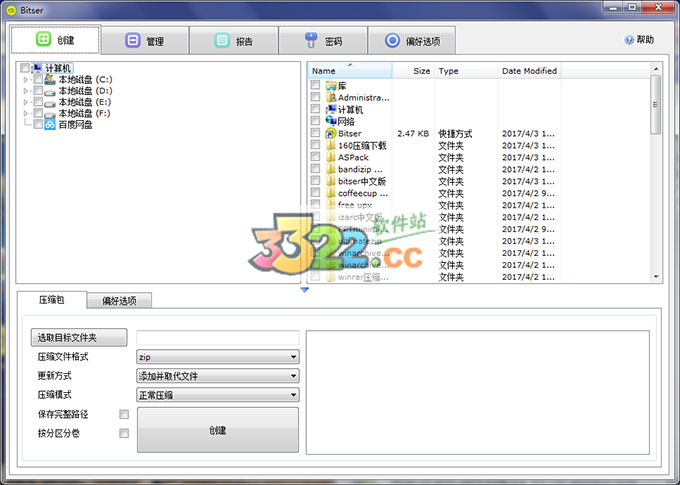Image resolution: width=680 pixels, height=485 pixels.
Task: Click the large 创建 button
Action: click(x=218, y=430)
